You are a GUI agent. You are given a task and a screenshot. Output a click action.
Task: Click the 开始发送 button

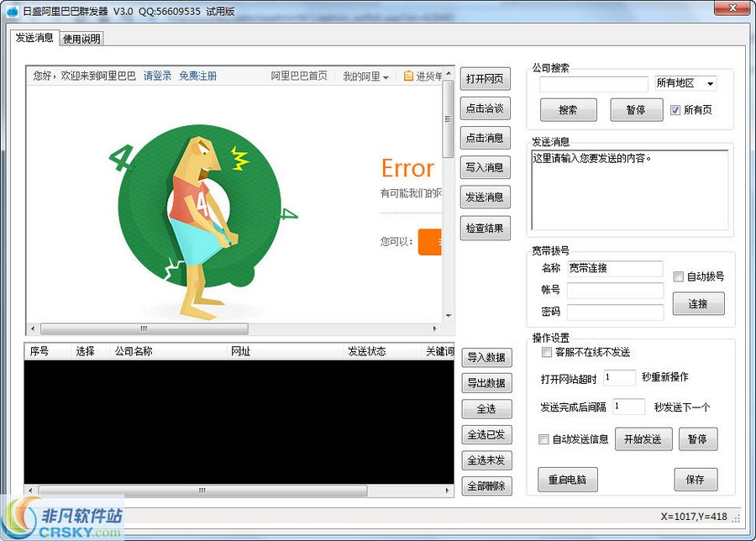[643, 439]
